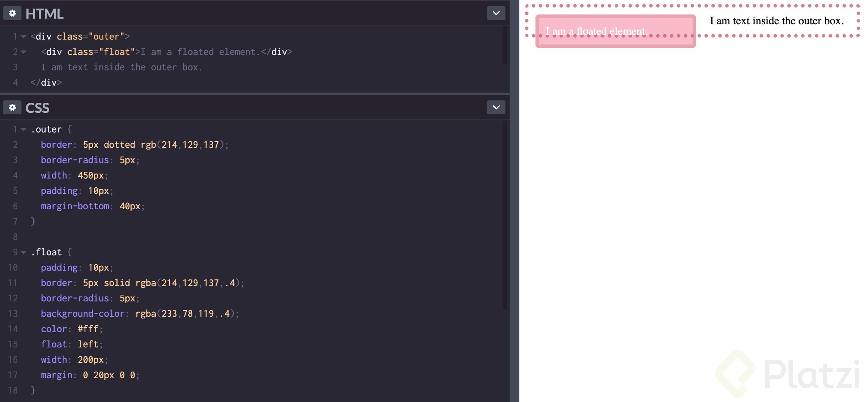
Task: Collapse the .float rule fold arrow
Action: click(x=23, y=252)
